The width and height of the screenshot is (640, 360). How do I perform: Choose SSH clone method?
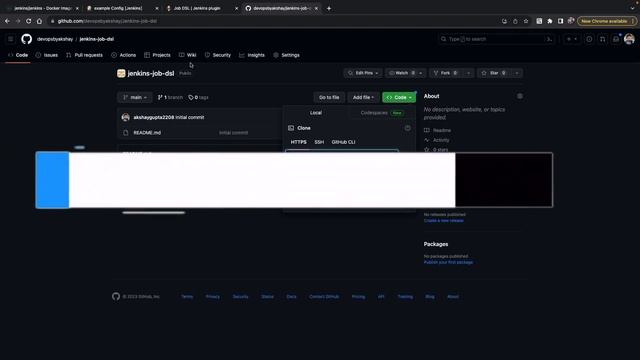[x=319, y=142]
